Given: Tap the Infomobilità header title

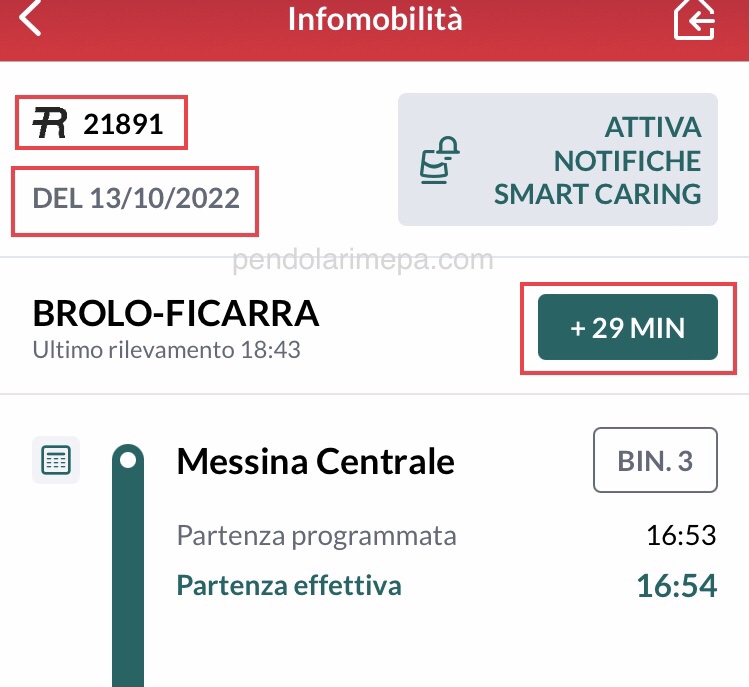Looking at the screenshot, I should [x=375, y=18].
